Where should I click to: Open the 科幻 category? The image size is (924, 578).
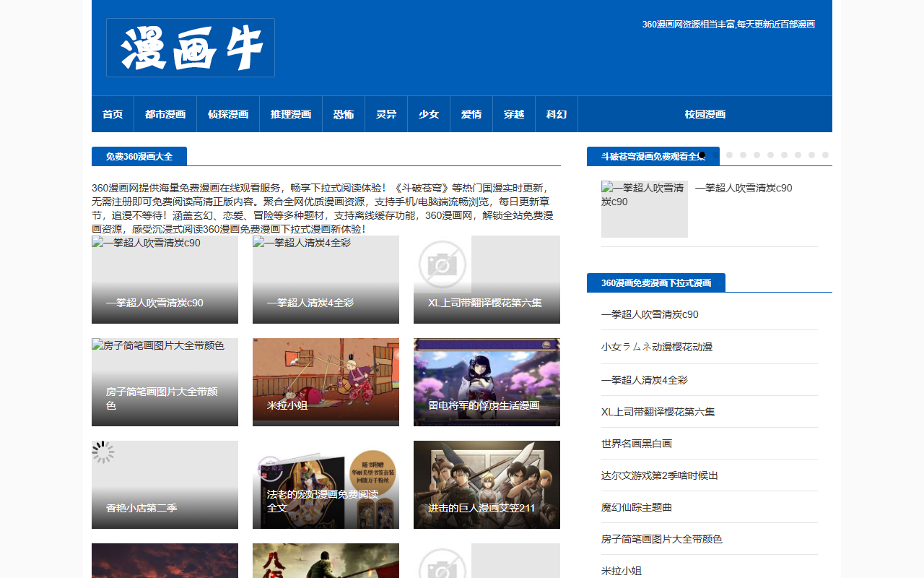coord(557,114)
